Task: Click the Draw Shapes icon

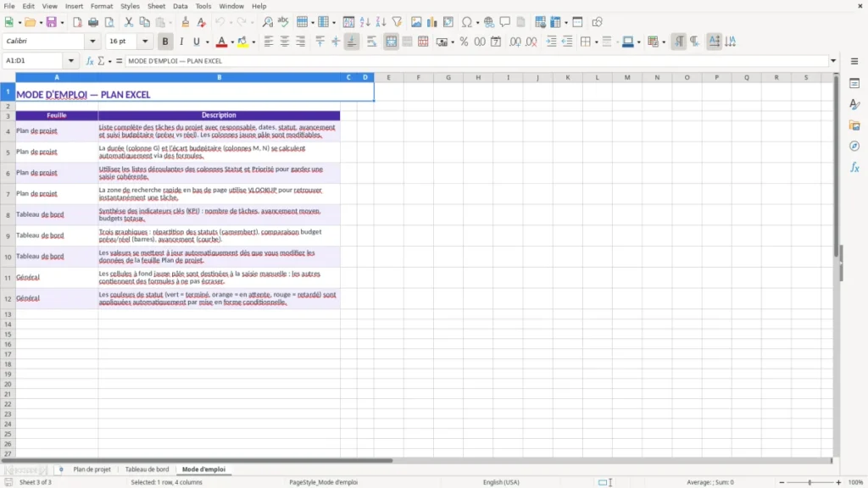Action: tap(597, 22)
